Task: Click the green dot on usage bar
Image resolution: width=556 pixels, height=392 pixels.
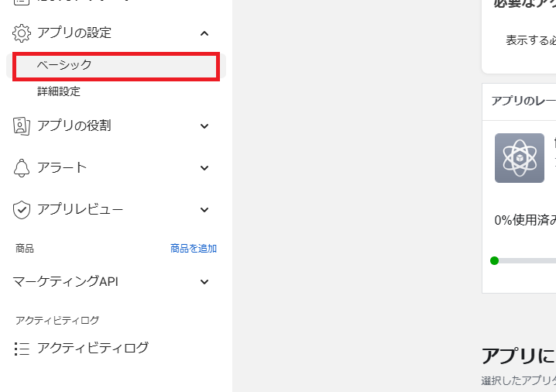Action: click(494, 261)
